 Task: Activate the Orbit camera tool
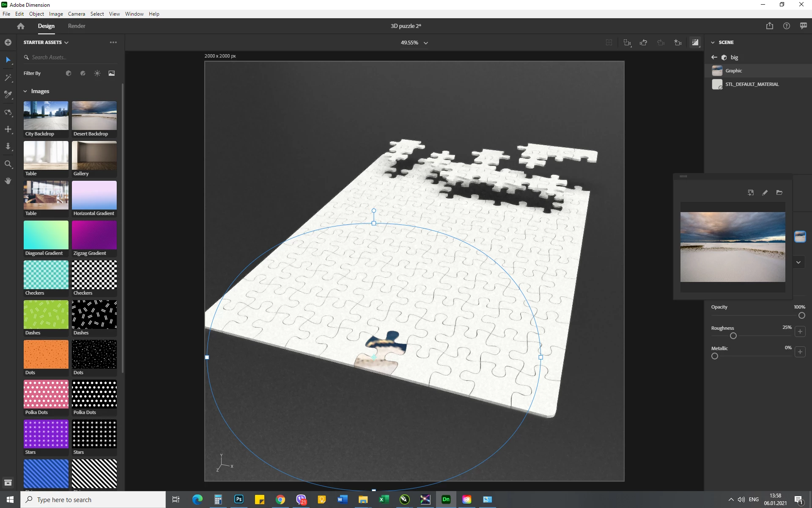(8, 112)
